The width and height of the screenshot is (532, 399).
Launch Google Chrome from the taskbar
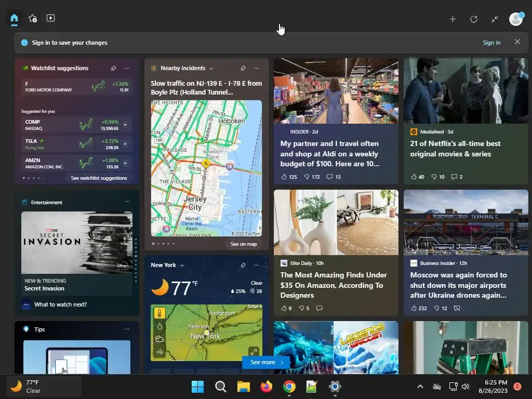(x=289, y=387)
